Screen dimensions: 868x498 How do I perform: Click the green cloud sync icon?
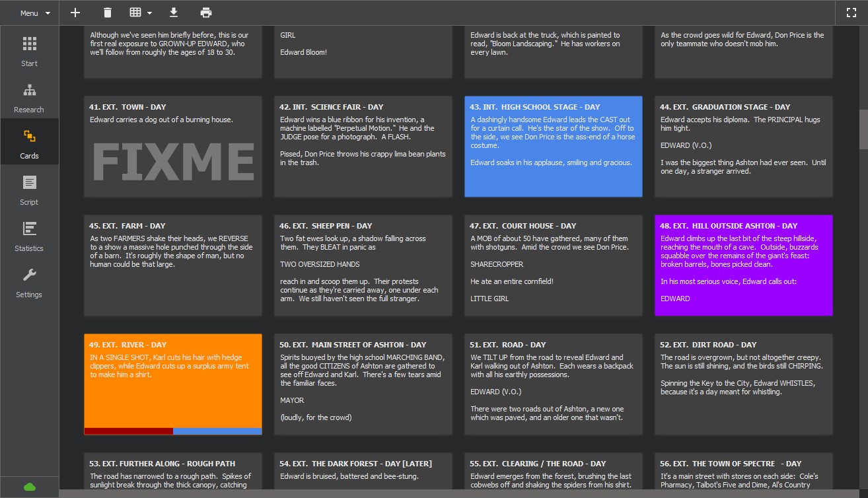coord(29,487)
